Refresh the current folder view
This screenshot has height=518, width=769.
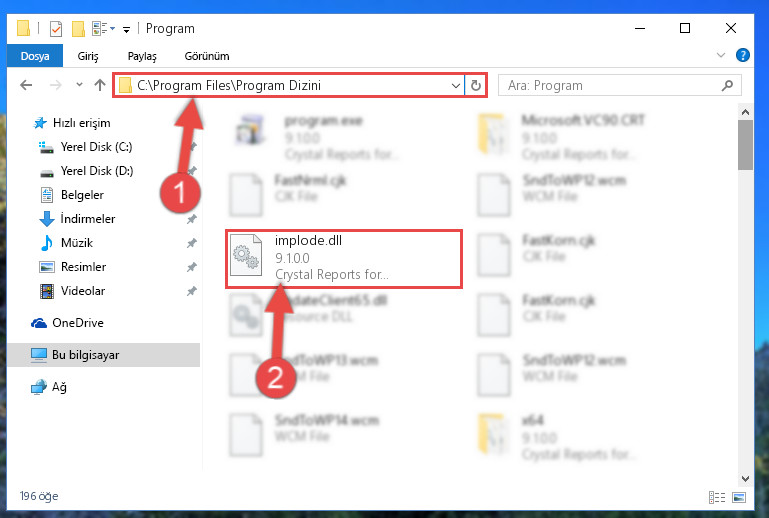pyautogui.click(x=476, y=85)
